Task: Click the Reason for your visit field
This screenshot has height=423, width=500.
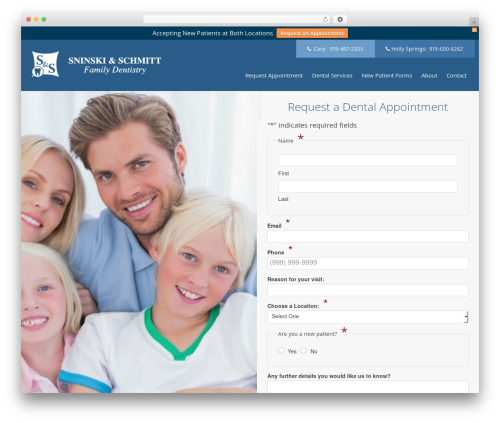Action: [368, 290]
